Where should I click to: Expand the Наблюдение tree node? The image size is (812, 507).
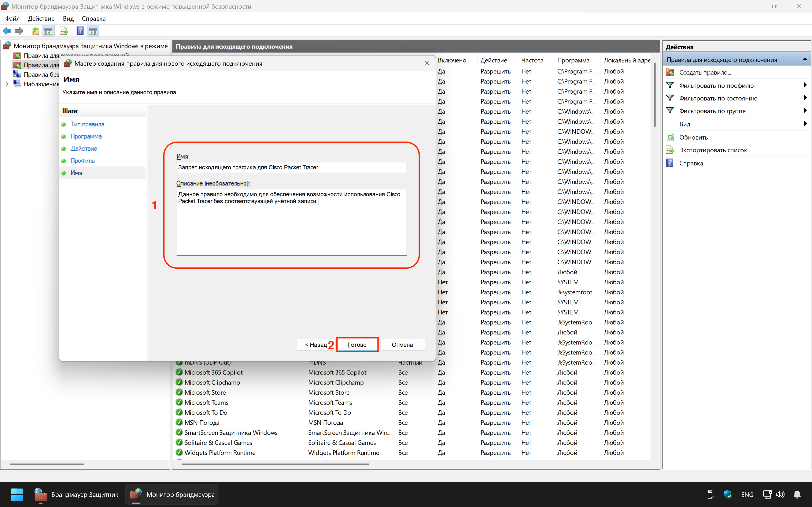7,84
